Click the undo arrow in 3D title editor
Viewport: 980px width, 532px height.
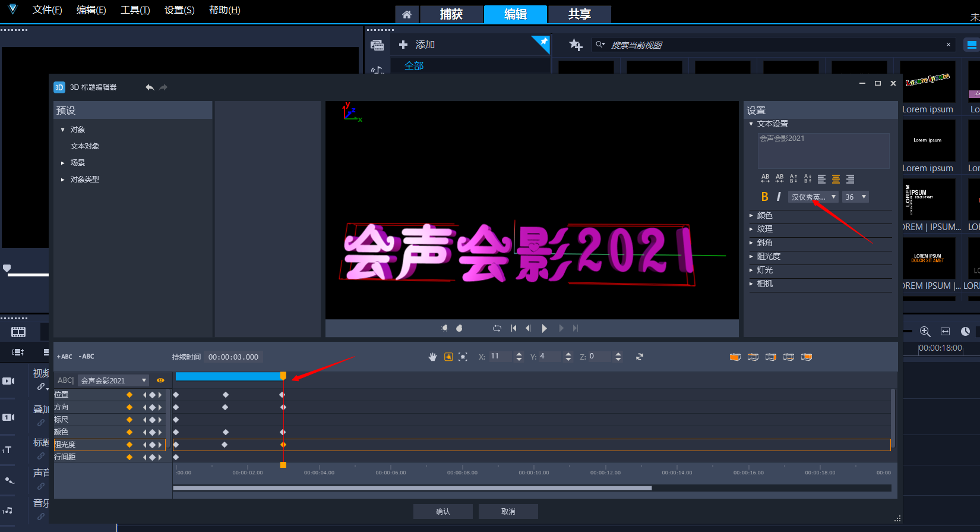(150, 87)
